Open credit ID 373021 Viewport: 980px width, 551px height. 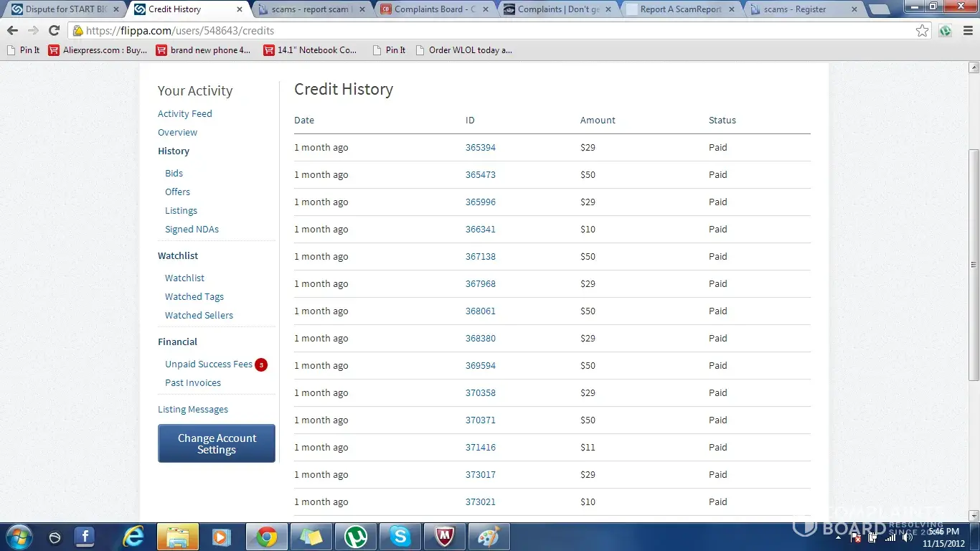tap(481, 502)
